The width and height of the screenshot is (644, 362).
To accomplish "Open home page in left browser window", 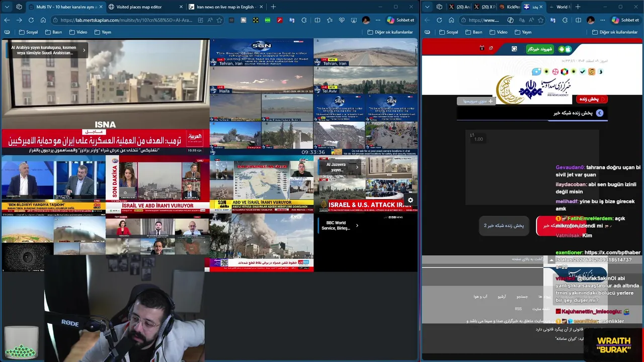I will pyautogui.click(x=43, y=20).
